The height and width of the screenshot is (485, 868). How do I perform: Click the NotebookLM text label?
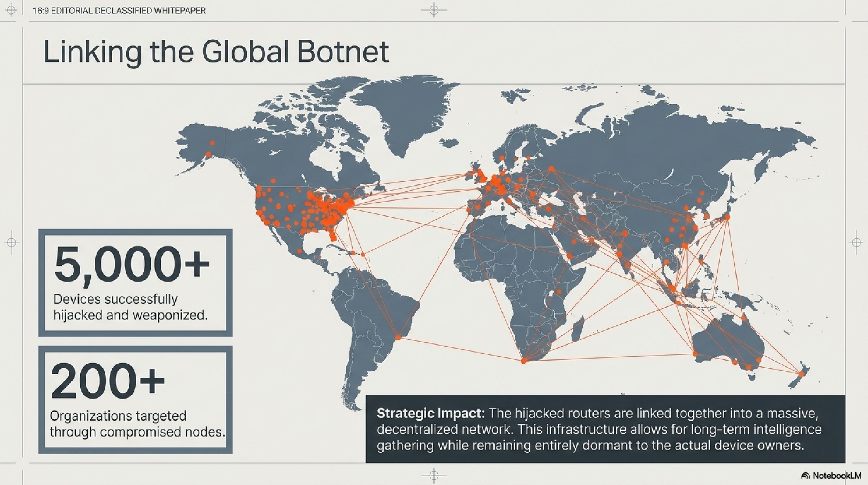pos(837,476)
